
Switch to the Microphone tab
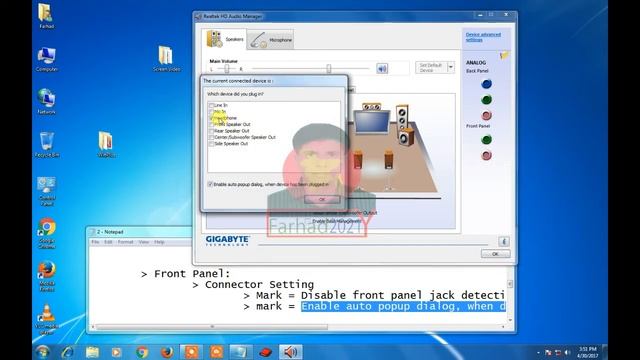pos(271,40)
